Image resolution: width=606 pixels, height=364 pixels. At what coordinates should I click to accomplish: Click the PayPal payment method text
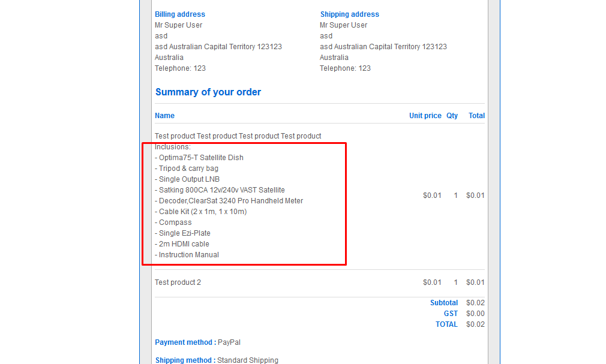pyautogui.click(x=229, y=342)
